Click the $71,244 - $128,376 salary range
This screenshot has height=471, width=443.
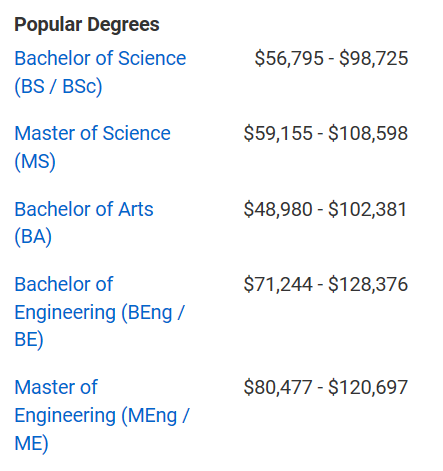coord(326,284)
